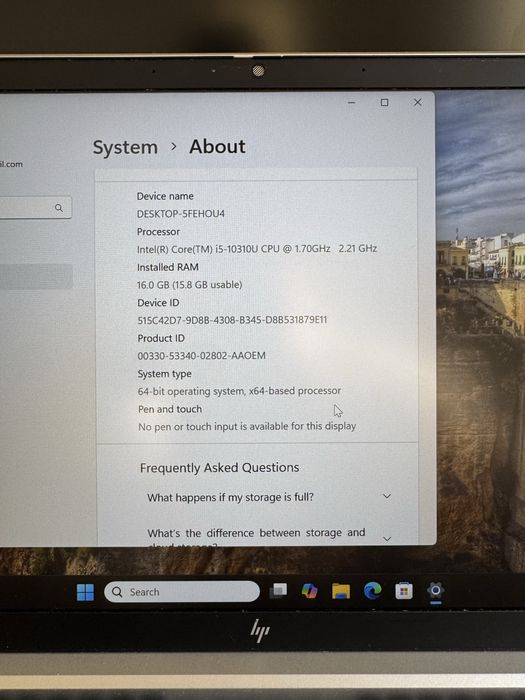The height and width of the screenshot is (700, 525).
Task: Launch Microsoft Edge from the taskbar
Action: [x=373, y=591]
